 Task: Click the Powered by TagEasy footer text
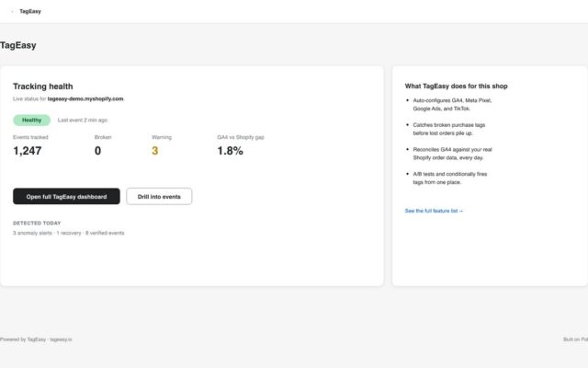(36, 339)
